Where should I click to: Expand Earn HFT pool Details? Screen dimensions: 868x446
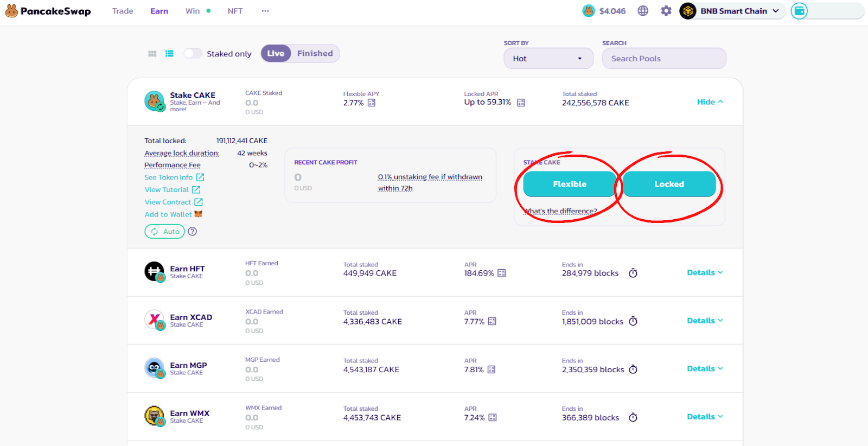[x=705, y=272]
